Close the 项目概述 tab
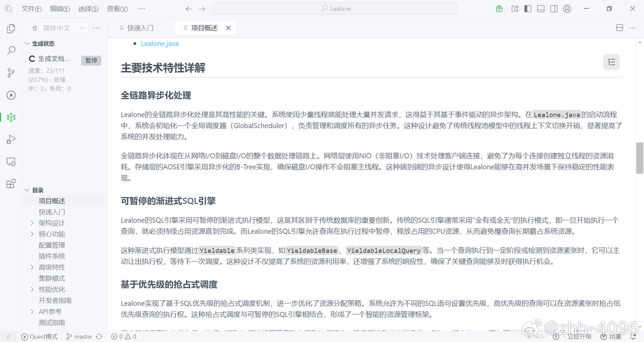Image resolution: width=644 pixels, height=342 pixels. pyautogui.click(x=228, y=28)
